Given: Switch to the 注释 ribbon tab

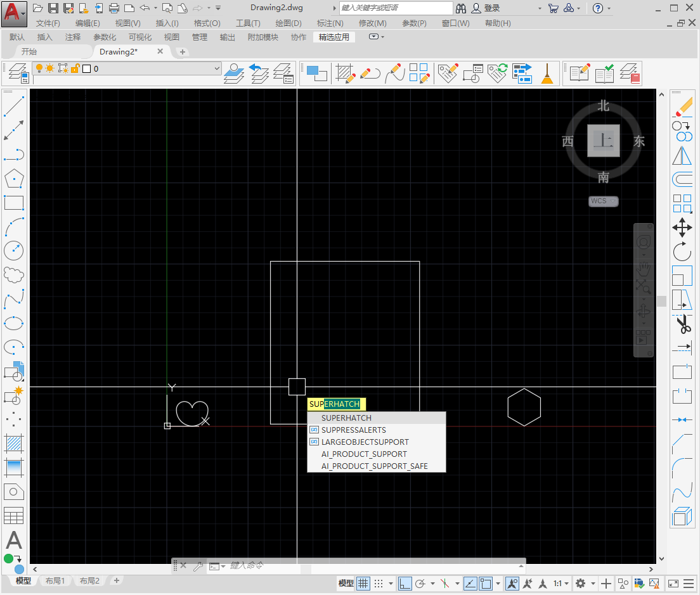Looking at the screenshot, I should [72, 37].
